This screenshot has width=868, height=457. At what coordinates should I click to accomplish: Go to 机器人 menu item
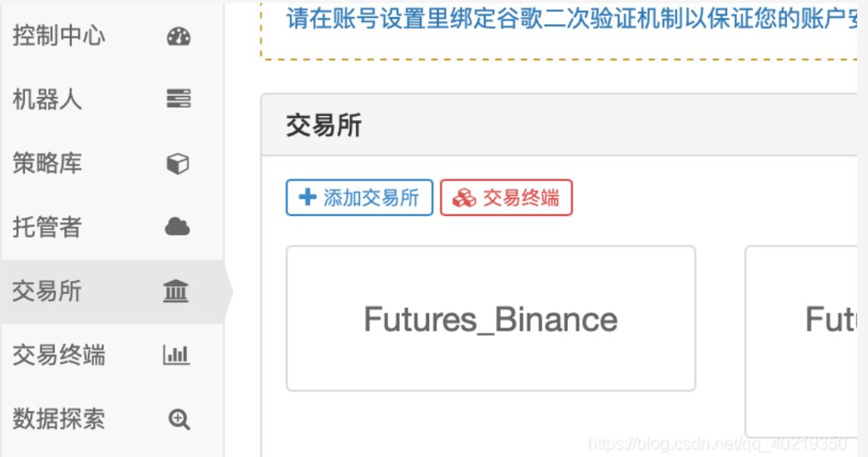pyautogui.click(x=48, y=100)
